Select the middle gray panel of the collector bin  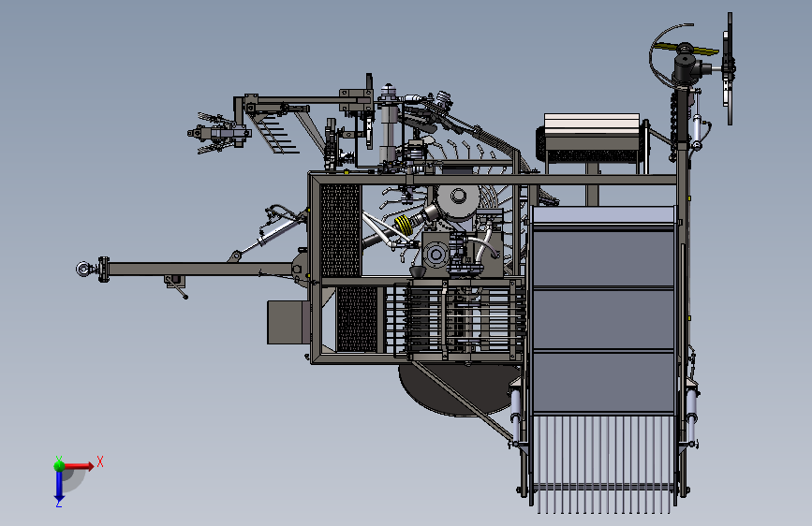click(603, 319)
